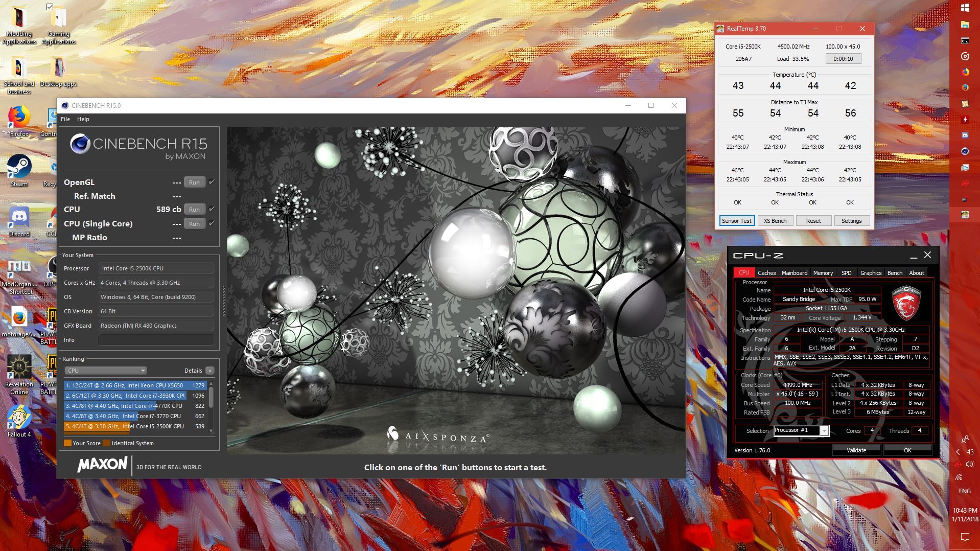Image resolution: width=980 pixels, height=551 pixels.
Task: Open the People icon on taskbar
Action: tap(965, 439)
